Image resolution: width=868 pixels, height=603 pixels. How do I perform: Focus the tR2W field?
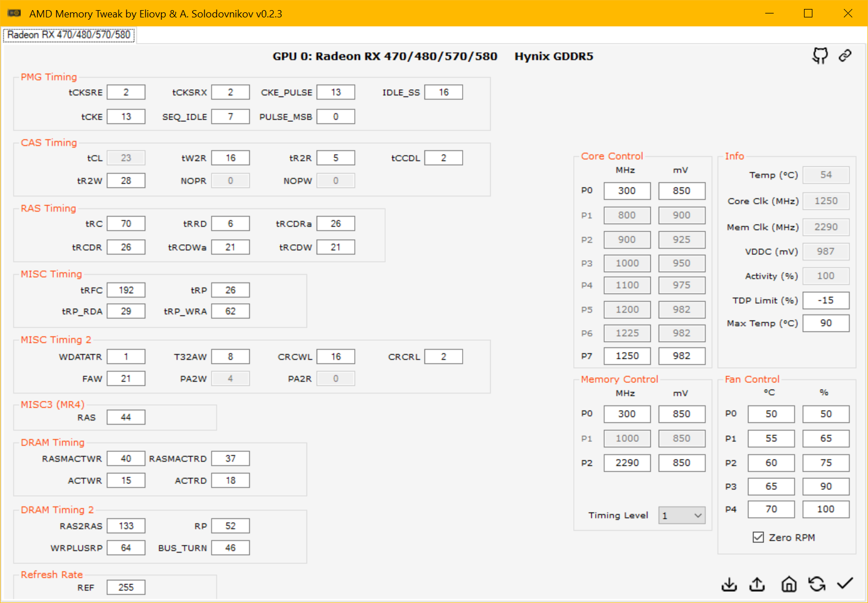tap(126, 180)
